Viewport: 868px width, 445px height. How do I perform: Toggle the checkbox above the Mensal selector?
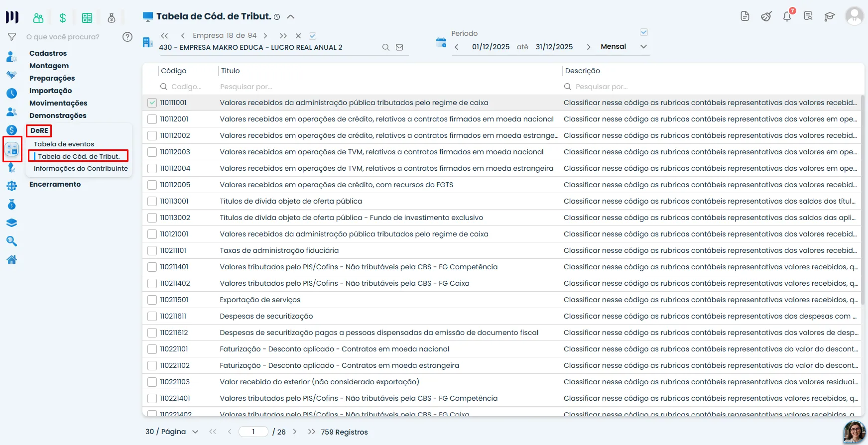point(644,32)
